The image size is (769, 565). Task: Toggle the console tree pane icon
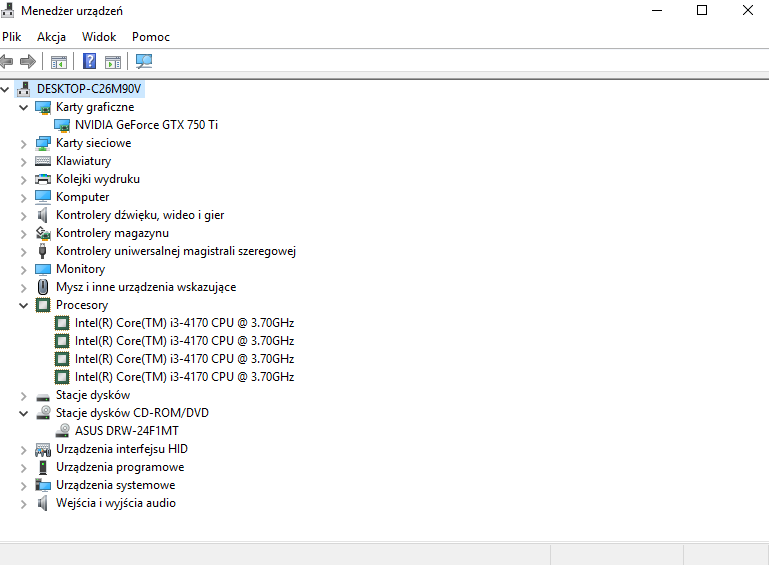click(x=59, y=62)
